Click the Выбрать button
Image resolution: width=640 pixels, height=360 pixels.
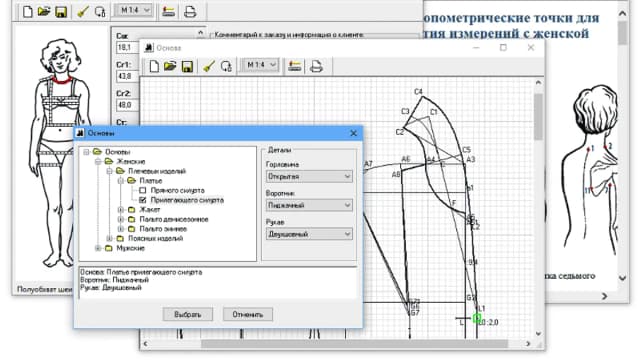tap(188, 314)
